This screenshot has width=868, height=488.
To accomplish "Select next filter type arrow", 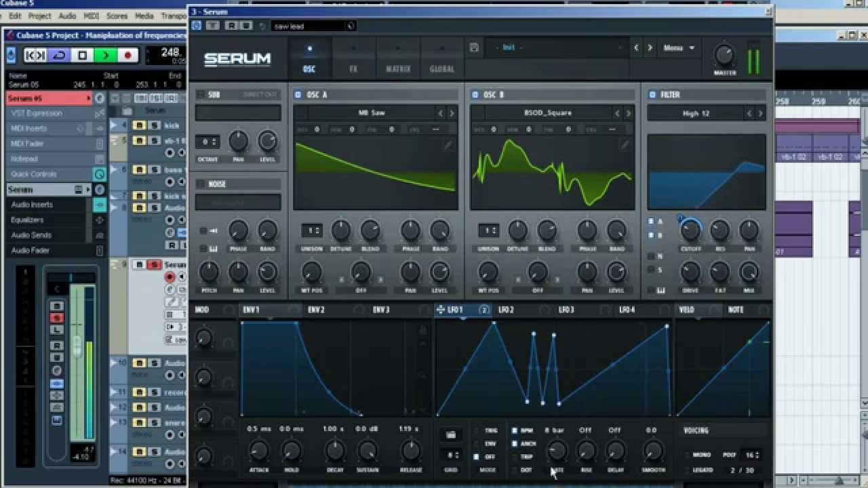I will (760, 113).
